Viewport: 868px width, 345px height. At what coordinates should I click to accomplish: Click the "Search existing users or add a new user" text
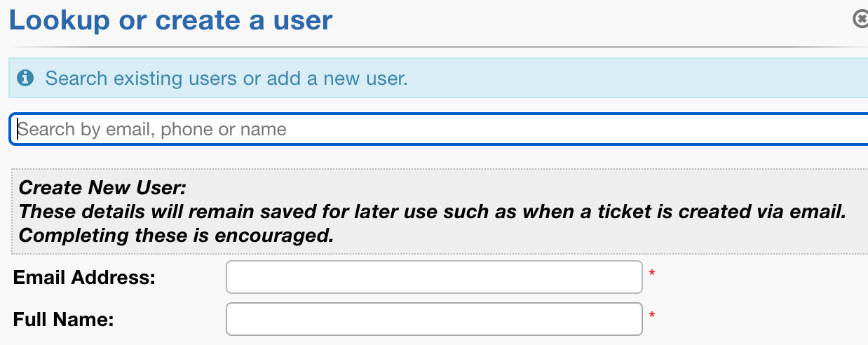(x=226, y=78)
